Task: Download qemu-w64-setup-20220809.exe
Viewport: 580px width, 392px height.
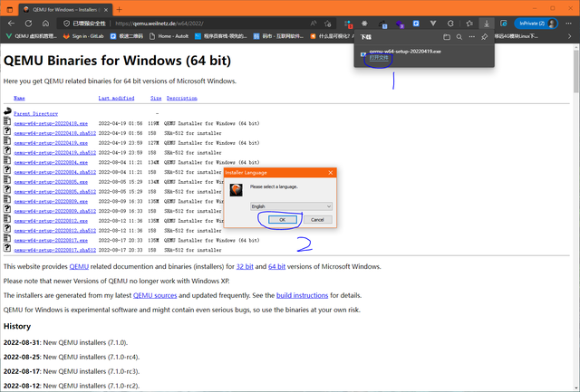Action: [51, 201]
